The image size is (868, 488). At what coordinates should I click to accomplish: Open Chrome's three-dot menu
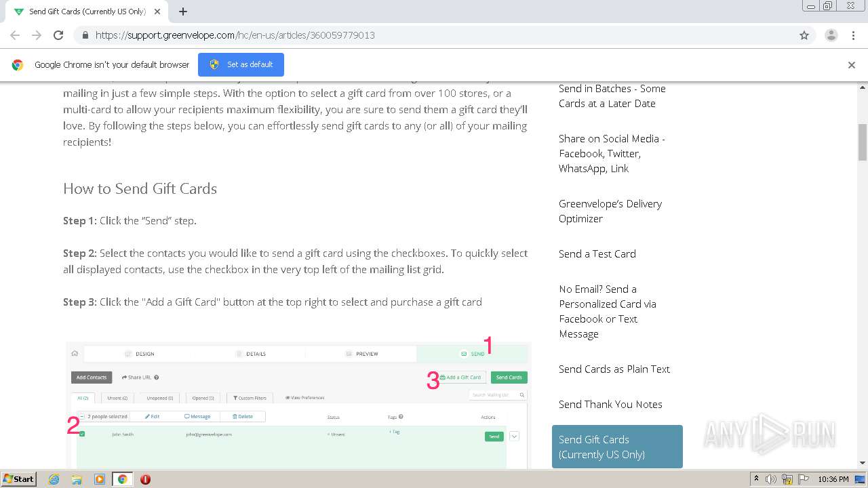853,35
